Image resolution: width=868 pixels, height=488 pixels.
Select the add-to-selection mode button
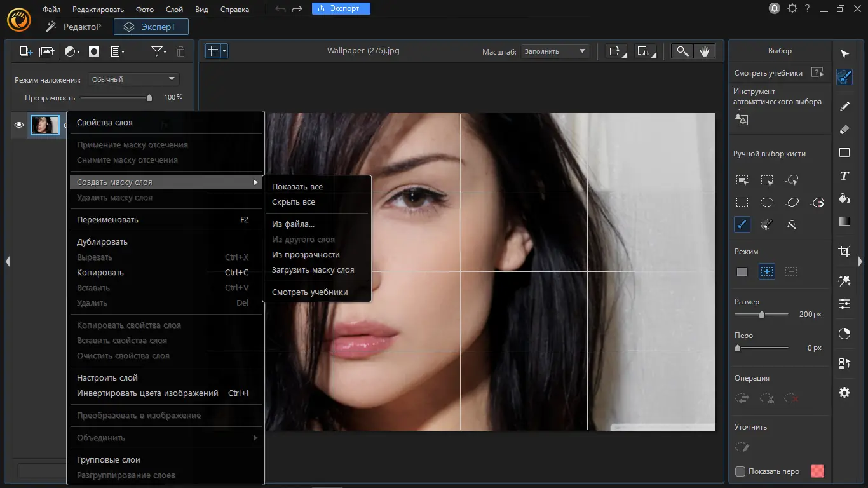(x=767, y=271)
